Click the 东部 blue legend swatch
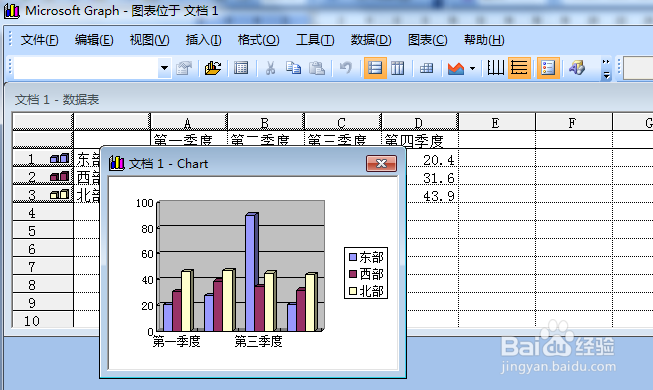 click(x=353, y=257)
